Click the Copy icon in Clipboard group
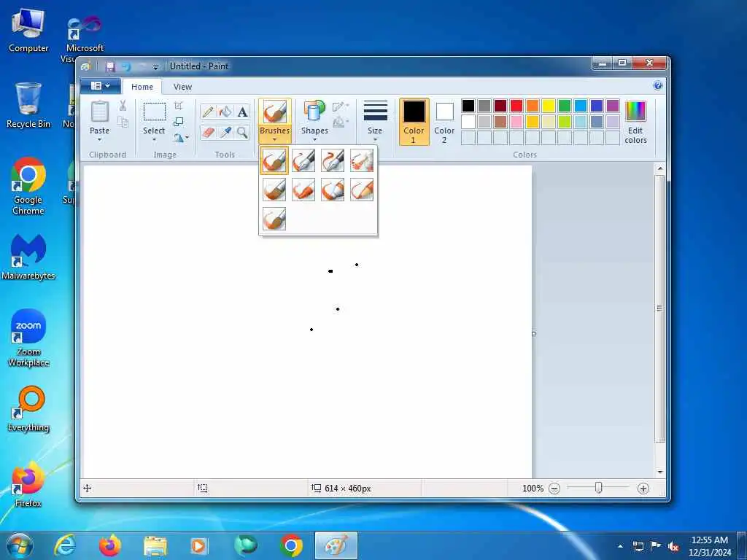Image resolution: width=747 pixels, height=560 pixels. [x=123, y=122]
